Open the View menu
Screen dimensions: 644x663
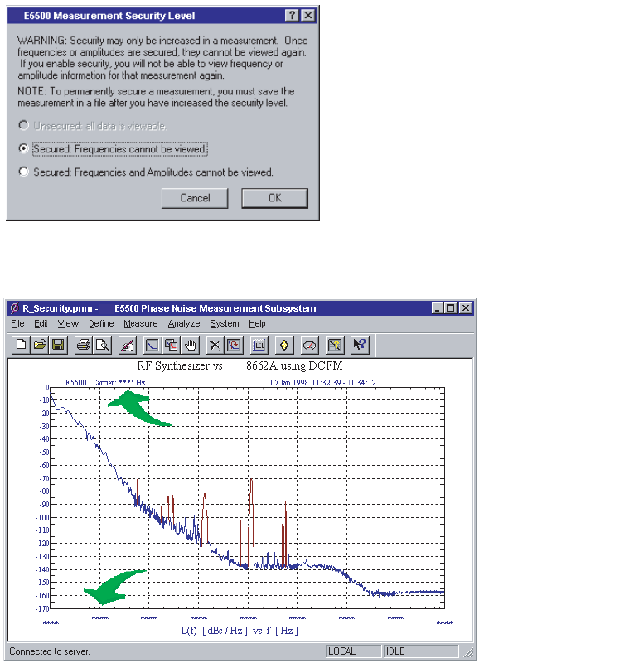click(68, 323)
